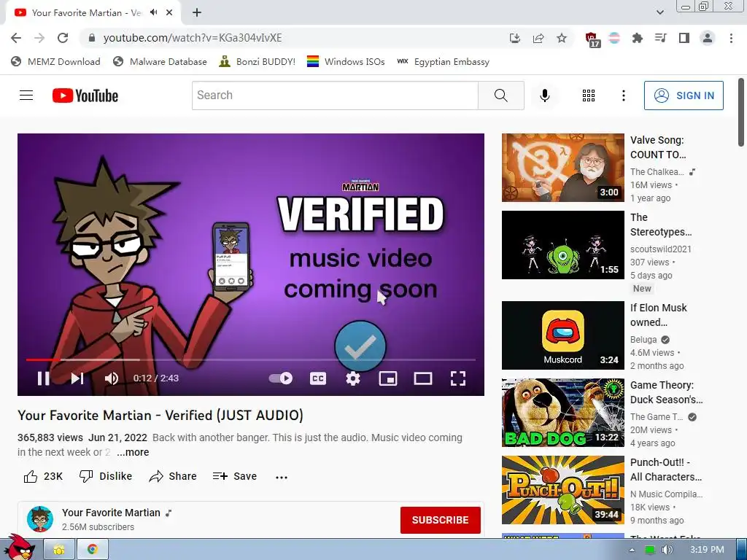Screen dimensions: 747x560
Task: Open uBlock extension icon with badge 17
Action: point(592,39)
